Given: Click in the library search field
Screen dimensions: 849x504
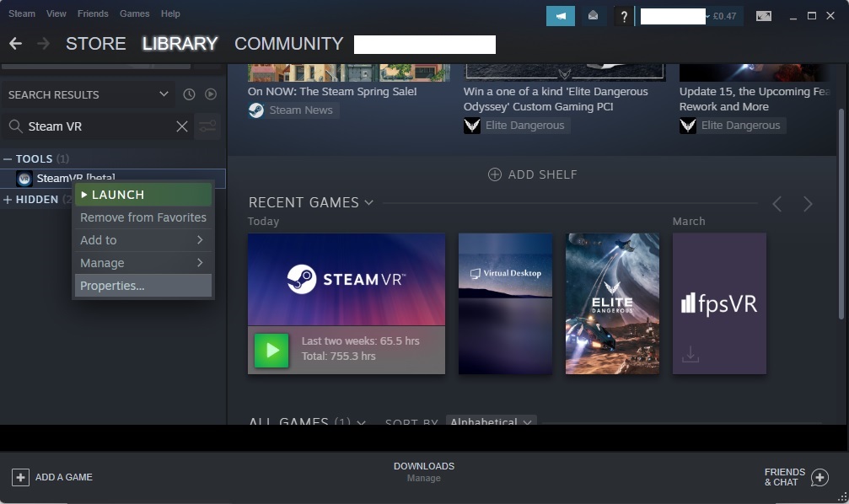Looking at the screenshot, I should 98,126.
